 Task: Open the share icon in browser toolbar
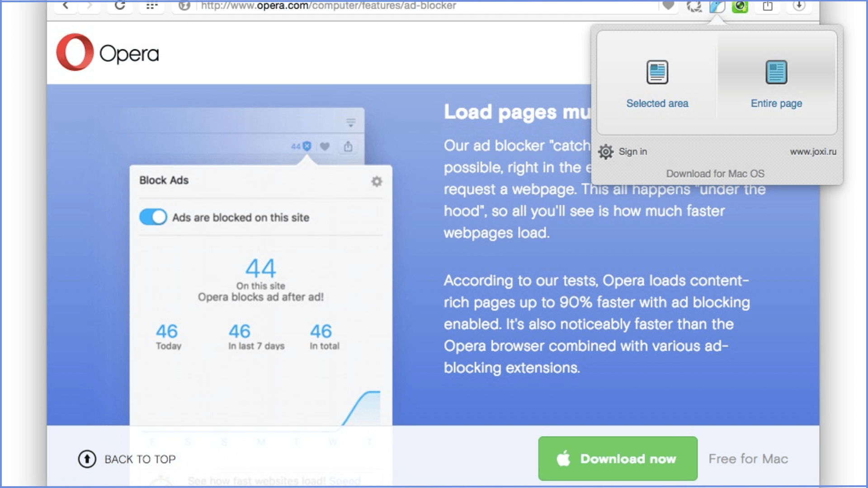(768, 6)
